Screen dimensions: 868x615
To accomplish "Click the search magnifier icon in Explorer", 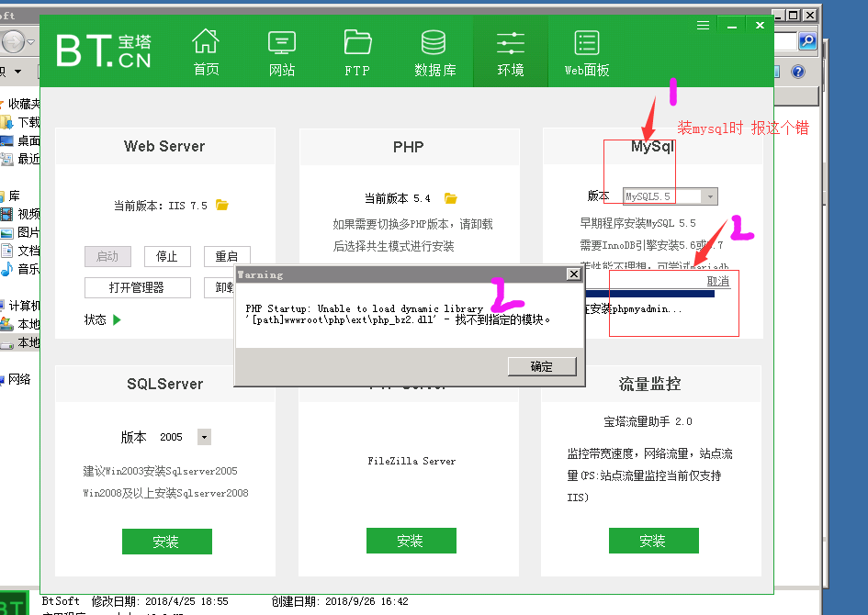I will (x=807, y=41).
